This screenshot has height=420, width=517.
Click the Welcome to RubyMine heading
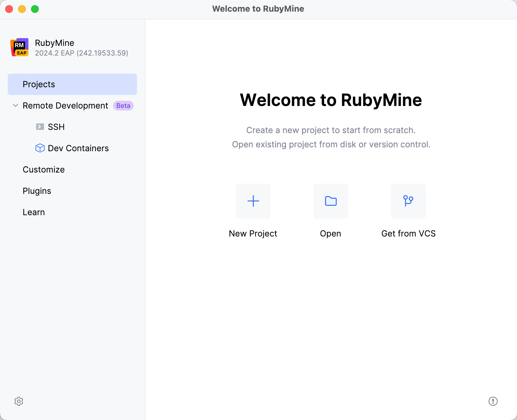pyautogui.click(x=331, y=100)
